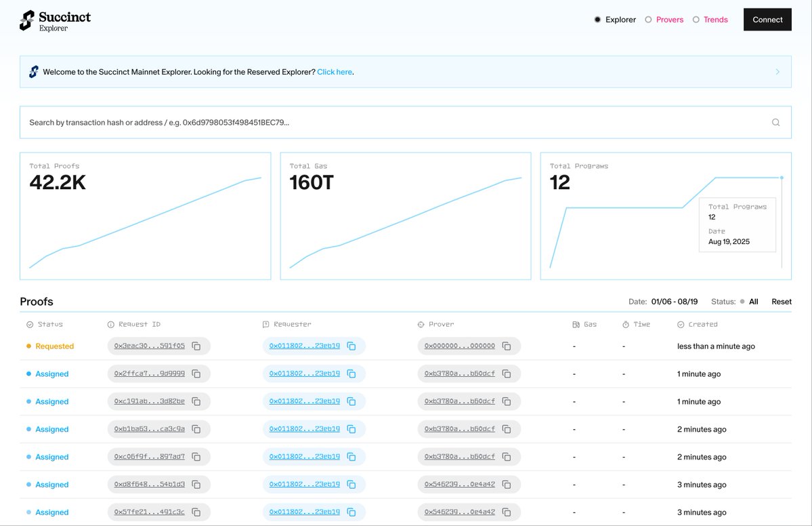Image resolution: width=812 pixels, height=526 pixels.
Task: Click 'less than a minute ago' timestamp
Action: pyautogui.click(x=717, y=346)
